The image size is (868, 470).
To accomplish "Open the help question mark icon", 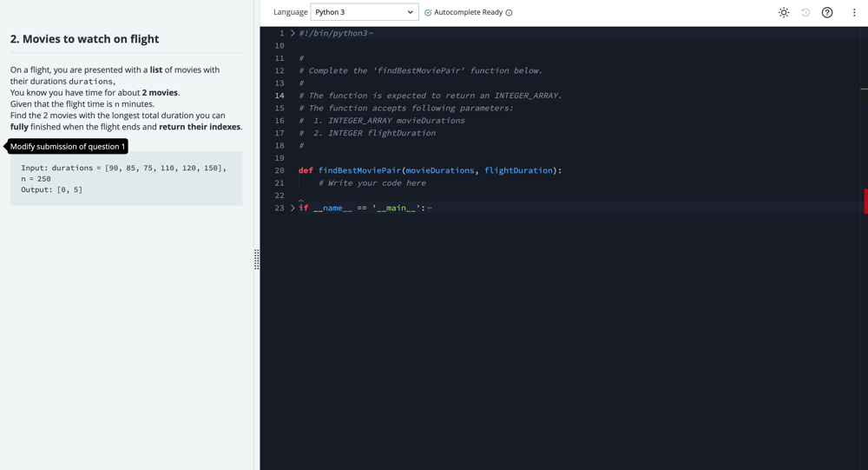I will pos(827,12).
